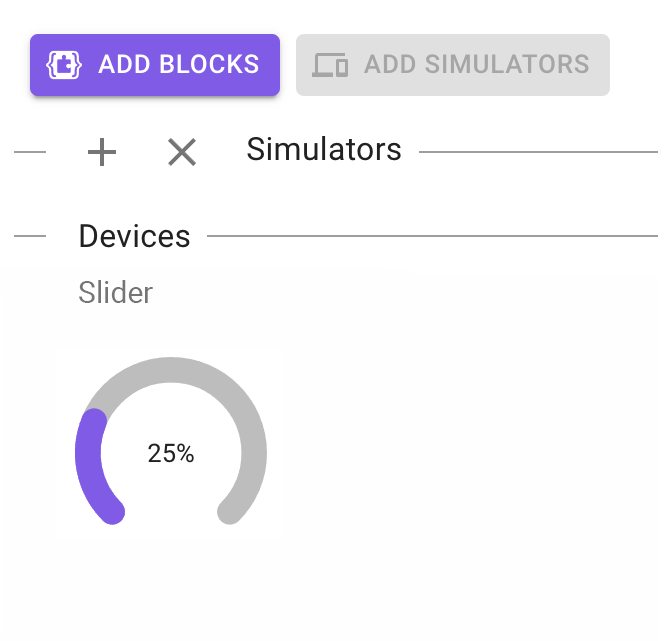This screenshot has width=670, height=641.
Task: Set slider to maximum at gray arc's end
Action: [x=231, y=512]
